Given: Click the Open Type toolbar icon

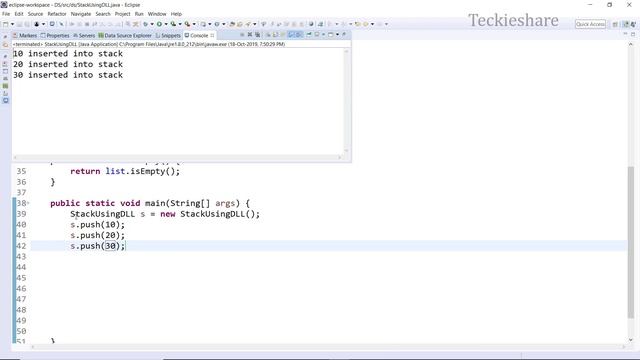Looking at the screenshot, I should 232,24.
